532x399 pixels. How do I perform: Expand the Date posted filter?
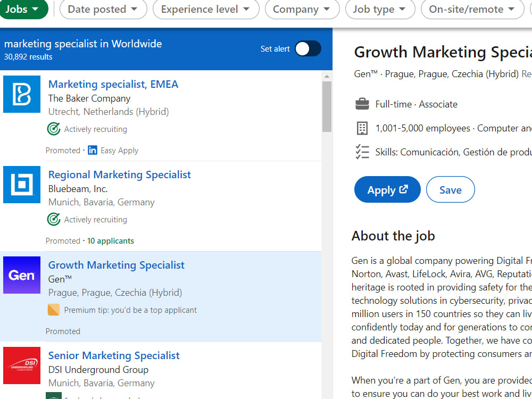[103, 9]
